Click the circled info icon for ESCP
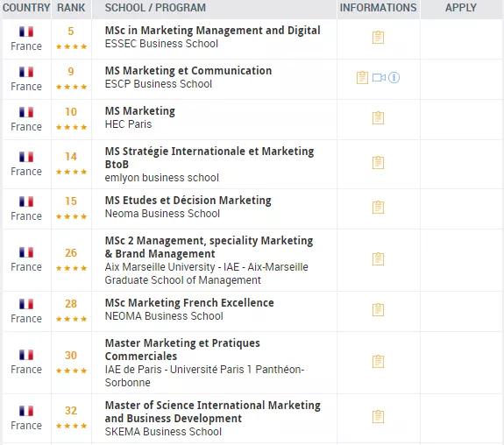 click(x=394, y=77)
